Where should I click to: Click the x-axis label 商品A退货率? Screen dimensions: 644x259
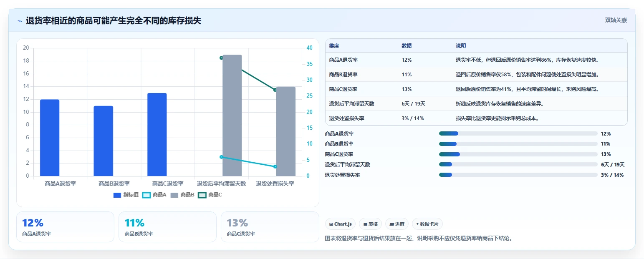tap(60, 184)
